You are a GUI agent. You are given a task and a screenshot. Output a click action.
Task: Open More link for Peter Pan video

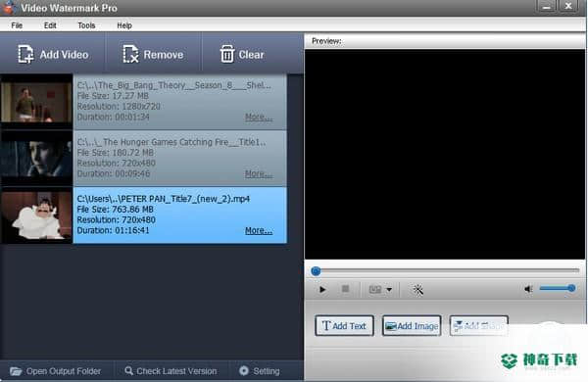point(259,230)
